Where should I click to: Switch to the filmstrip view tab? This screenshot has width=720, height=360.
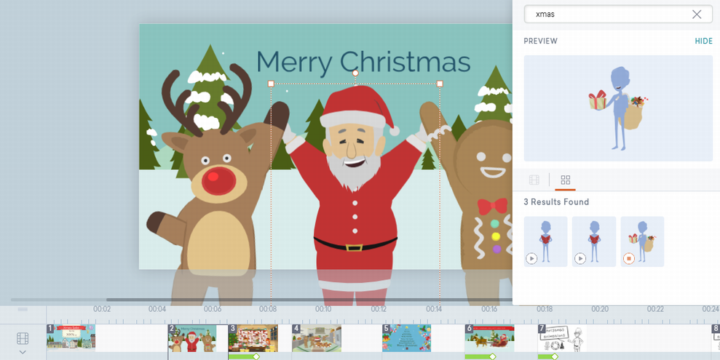click(x=534, y=180)
